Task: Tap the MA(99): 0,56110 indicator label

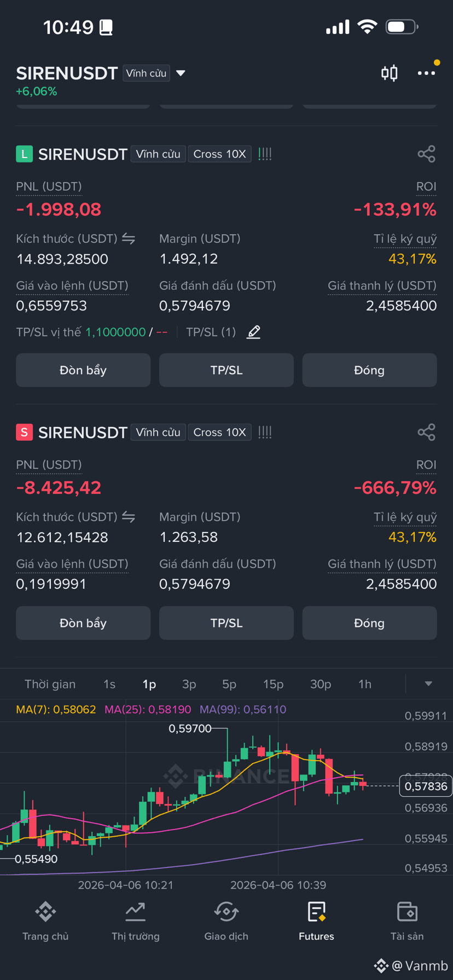Action: tap(243, 709)
